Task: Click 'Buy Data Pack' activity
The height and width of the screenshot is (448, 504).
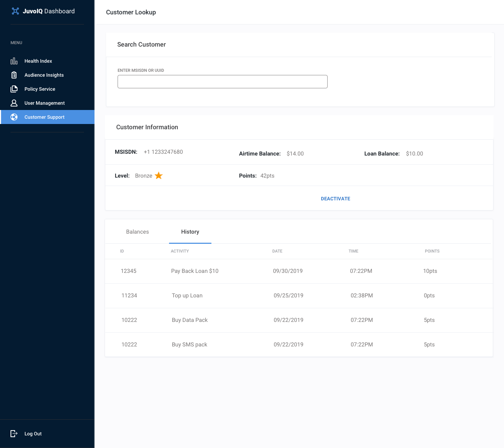Action: click(x=190, y=320)
